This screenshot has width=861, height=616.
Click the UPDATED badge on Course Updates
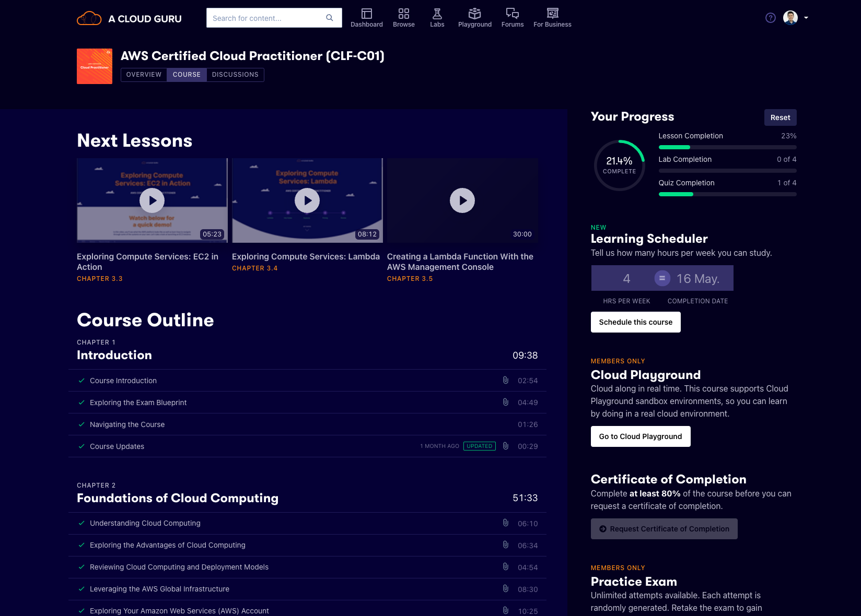pos(480,446)
